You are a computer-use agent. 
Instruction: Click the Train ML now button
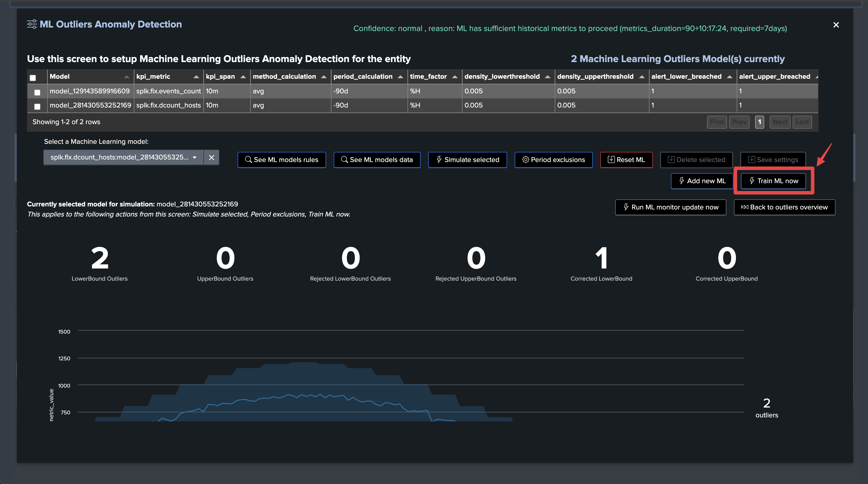coord(773,181)
